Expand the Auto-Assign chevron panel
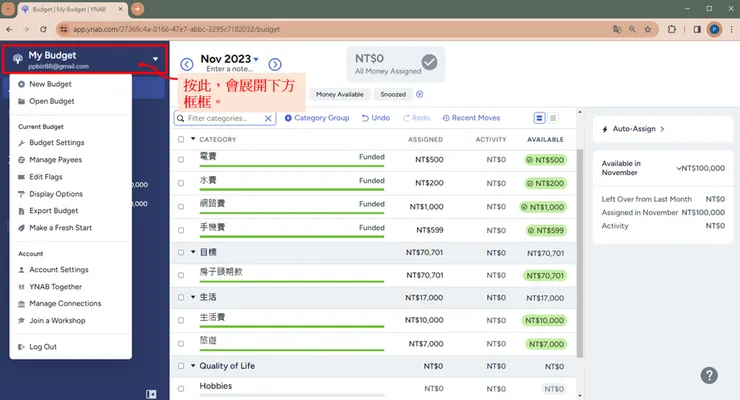The image size is (740, 400). pos(662,129)
